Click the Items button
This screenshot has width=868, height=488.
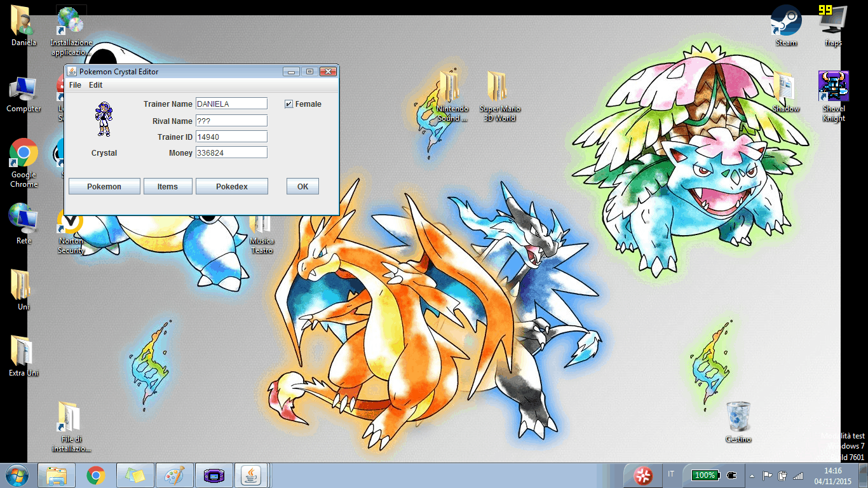click(x=168, y=186)
